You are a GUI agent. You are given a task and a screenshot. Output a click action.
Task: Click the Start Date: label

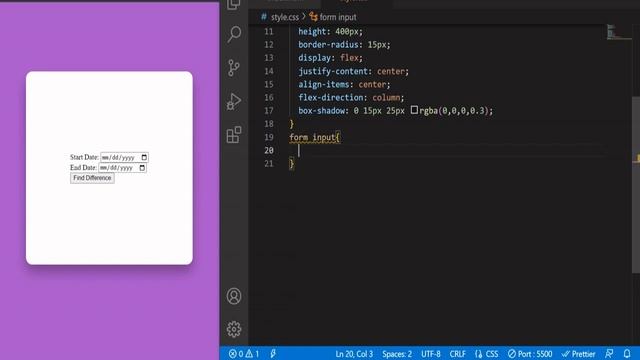tap(84, 157)
